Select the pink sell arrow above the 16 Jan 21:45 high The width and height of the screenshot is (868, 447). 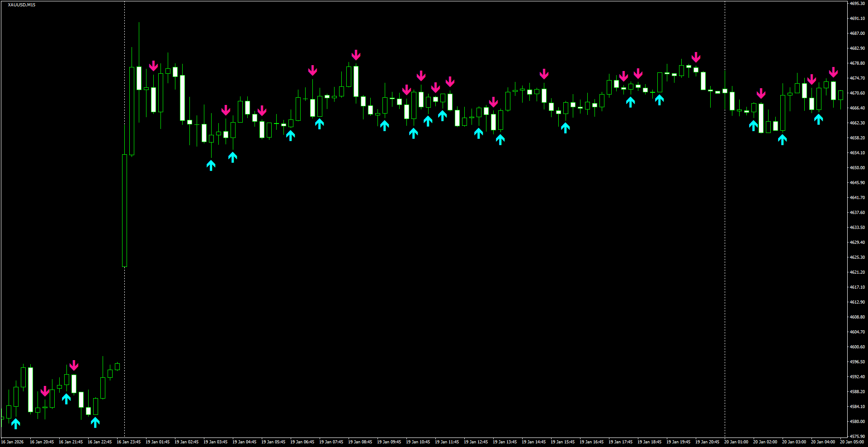[74, 365]
